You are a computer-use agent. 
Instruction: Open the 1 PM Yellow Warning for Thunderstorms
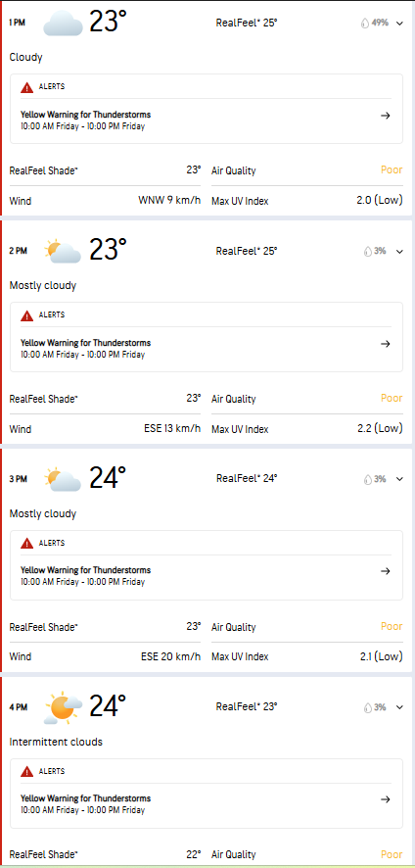(206, 121)
